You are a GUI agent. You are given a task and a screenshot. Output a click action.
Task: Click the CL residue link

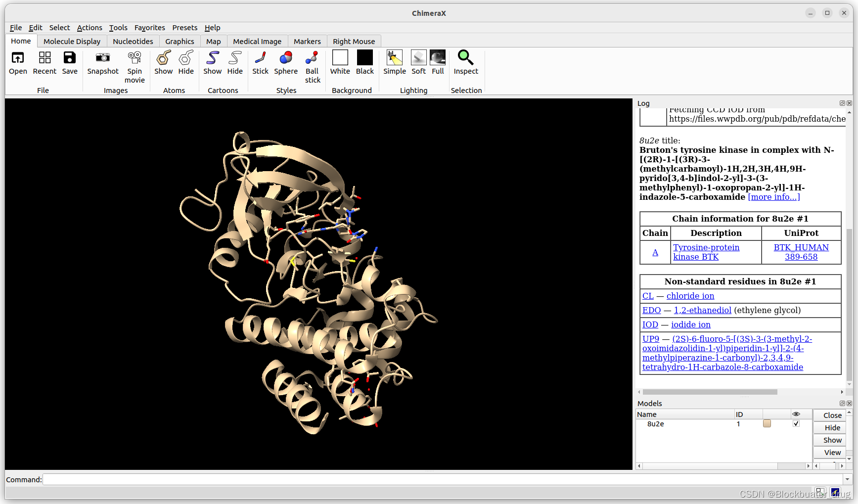click(648, 296)
